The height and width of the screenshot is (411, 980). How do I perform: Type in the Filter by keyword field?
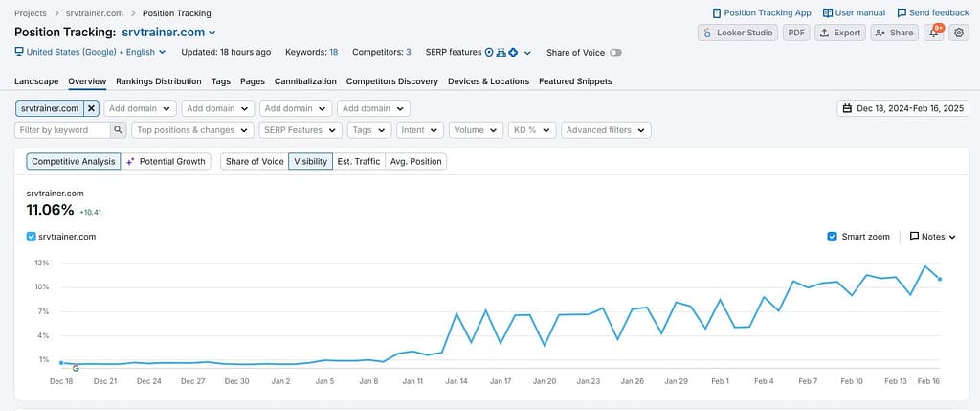62,130
